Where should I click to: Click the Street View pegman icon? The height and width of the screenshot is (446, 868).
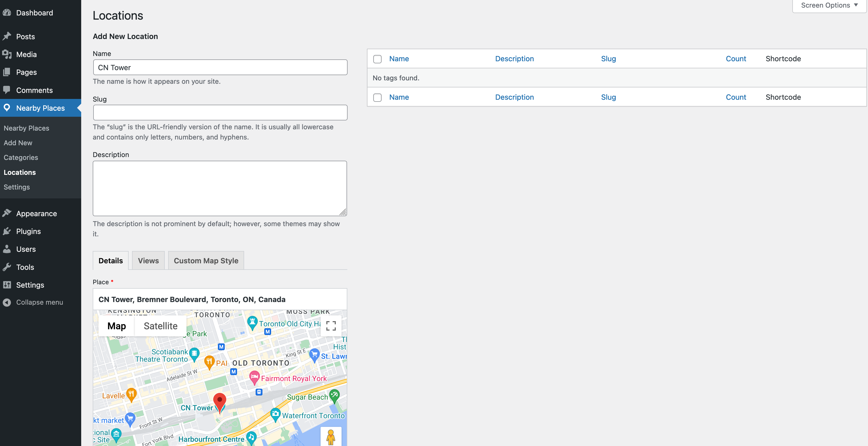331,437
